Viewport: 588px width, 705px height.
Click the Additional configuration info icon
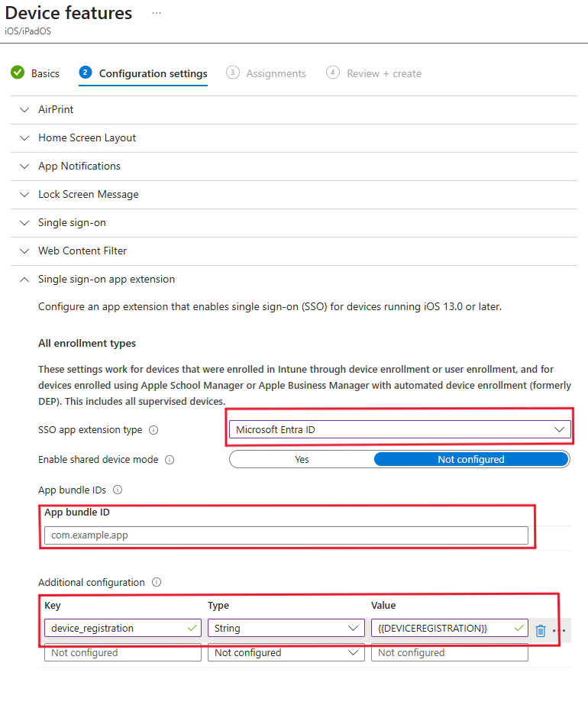pos(157,582)
